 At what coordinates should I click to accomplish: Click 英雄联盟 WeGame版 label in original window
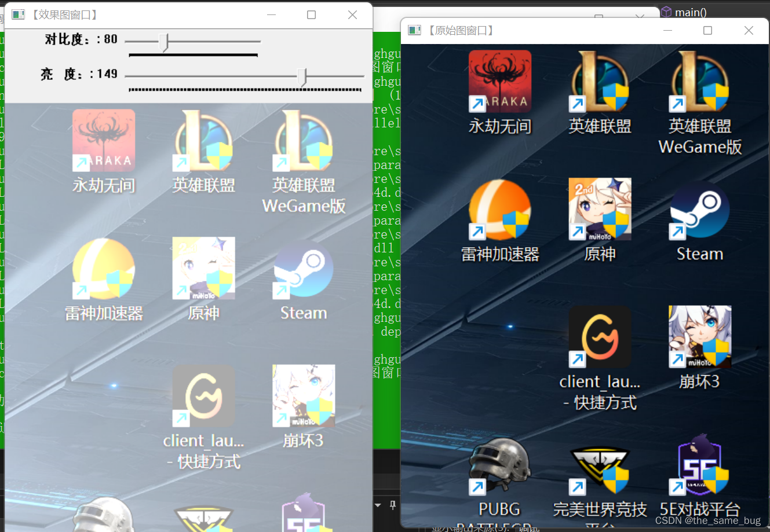(x=700, y=137)
